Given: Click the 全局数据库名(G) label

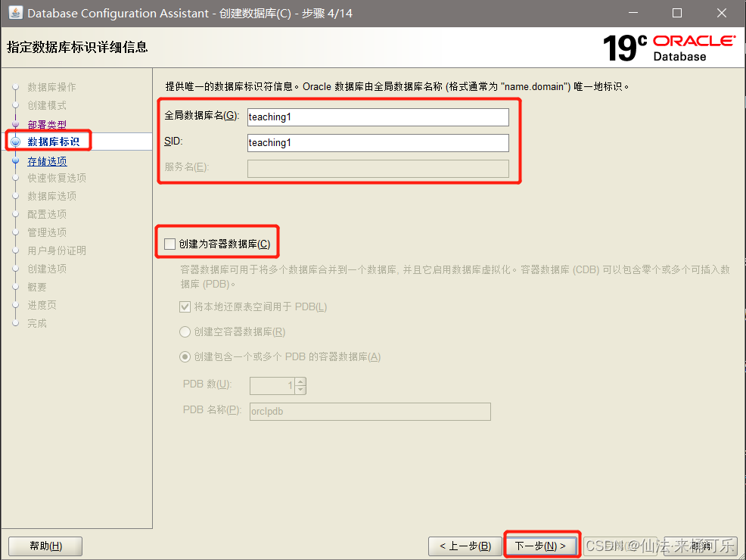Looking at the screenshot, I should (202, 116).
